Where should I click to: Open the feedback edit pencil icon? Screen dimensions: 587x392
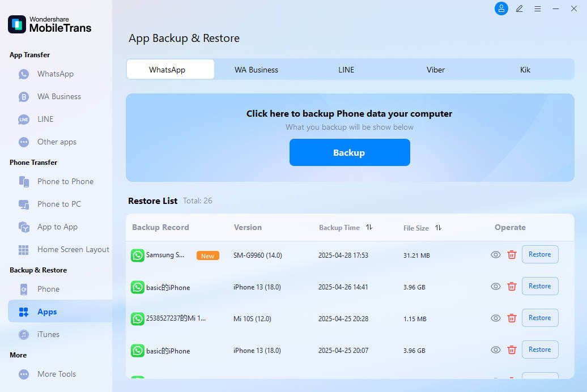[519, 8]
